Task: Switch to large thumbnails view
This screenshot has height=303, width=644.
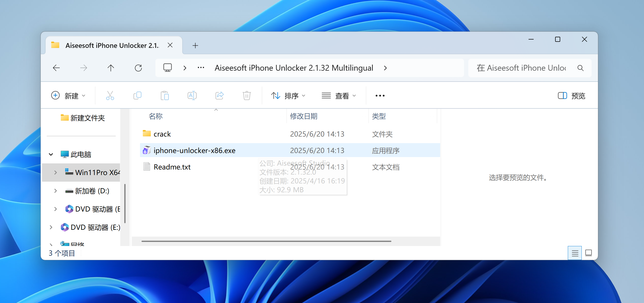Action: (x=589, y=253)
